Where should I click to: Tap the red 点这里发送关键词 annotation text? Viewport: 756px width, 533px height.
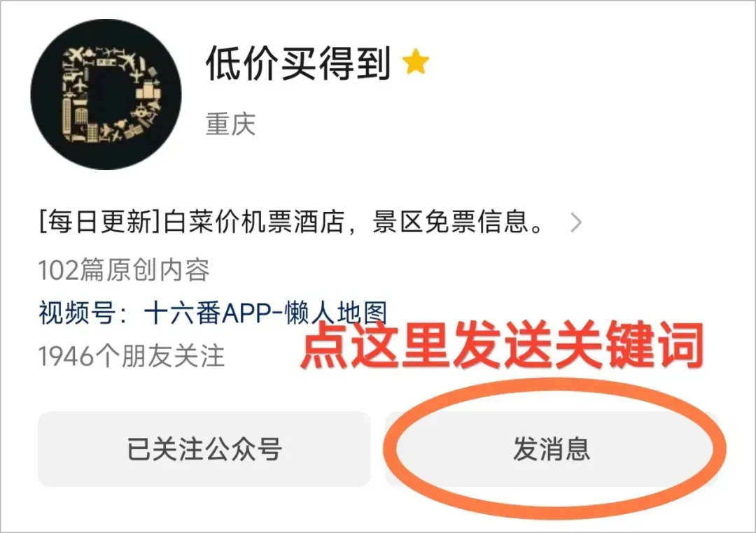[501, 346]
